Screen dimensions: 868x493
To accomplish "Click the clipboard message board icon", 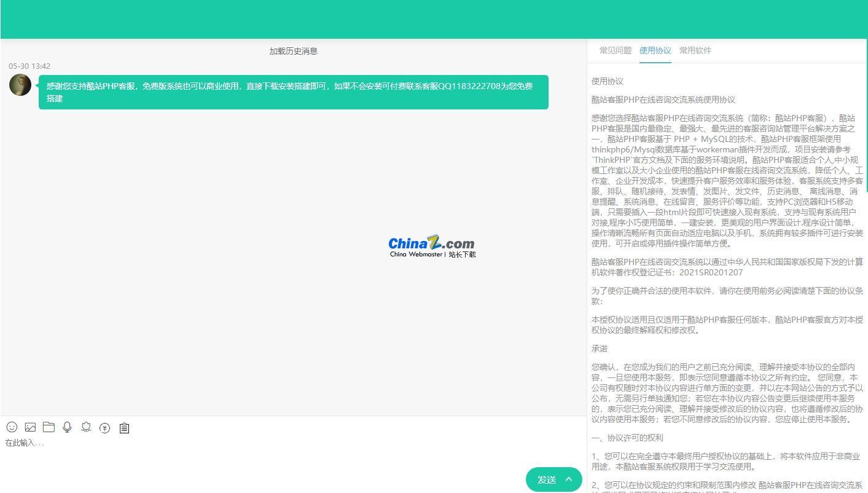I will tap(124, 428).
